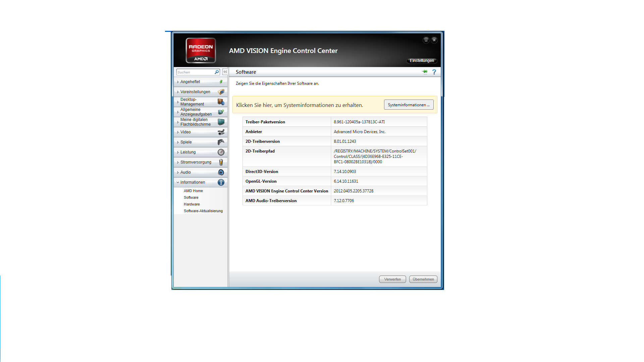Collapse the Informationen section
The height and width of the screenshot is (362, 644).
(193, 182)
